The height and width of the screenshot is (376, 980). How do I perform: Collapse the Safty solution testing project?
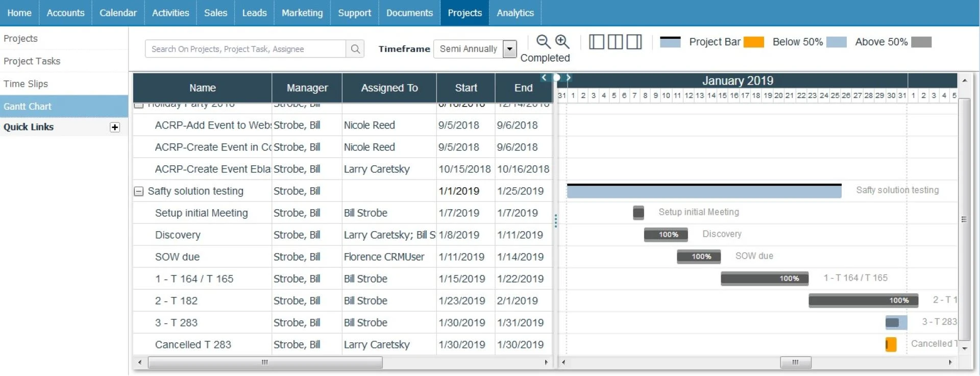coord(138,191)
